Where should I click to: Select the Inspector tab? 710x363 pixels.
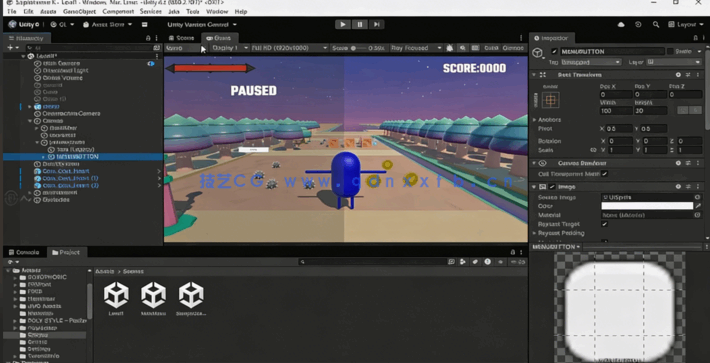pos(552,38)
